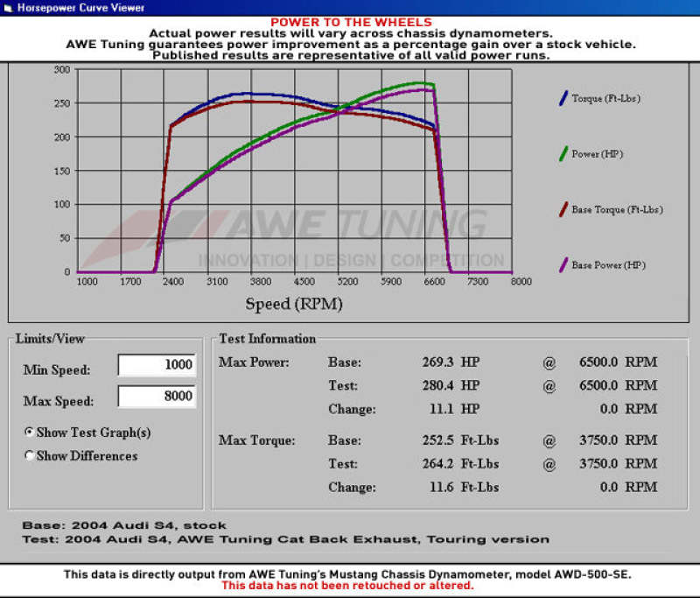Click the red retouching disclaimer text
700x598 pixels.
[350, 585]
